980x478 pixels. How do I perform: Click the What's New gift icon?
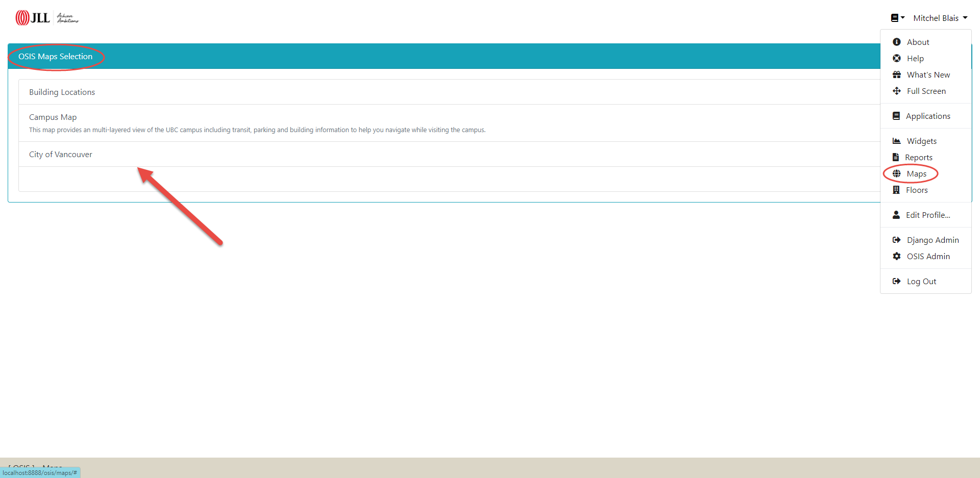(896, 74)
